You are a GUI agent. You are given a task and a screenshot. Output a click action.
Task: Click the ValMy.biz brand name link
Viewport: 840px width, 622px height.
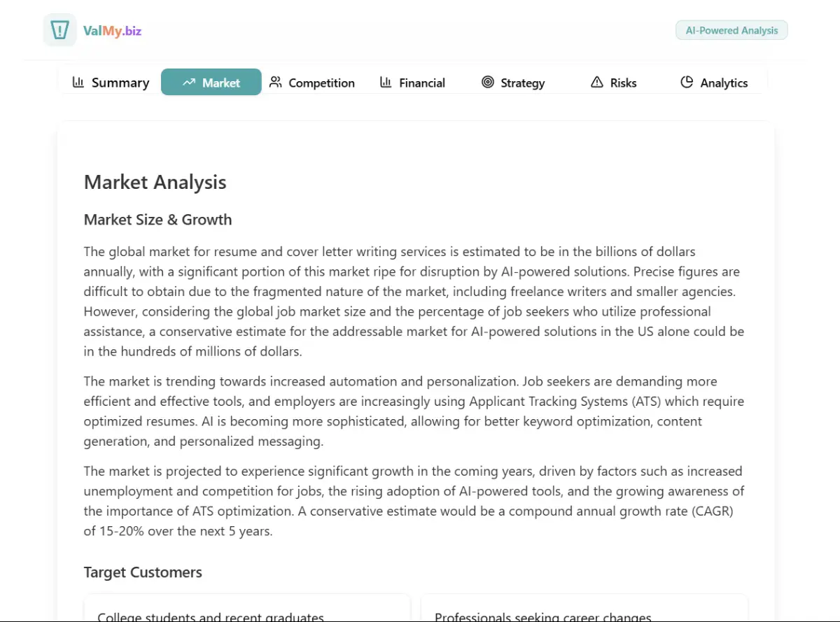coord(112,31)
